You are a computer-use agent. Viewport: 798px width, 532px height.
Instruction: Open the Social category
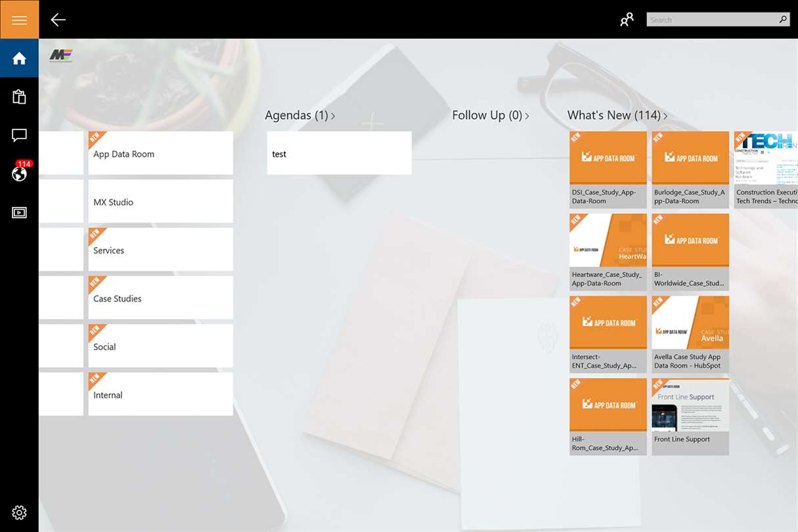[161, 345]
